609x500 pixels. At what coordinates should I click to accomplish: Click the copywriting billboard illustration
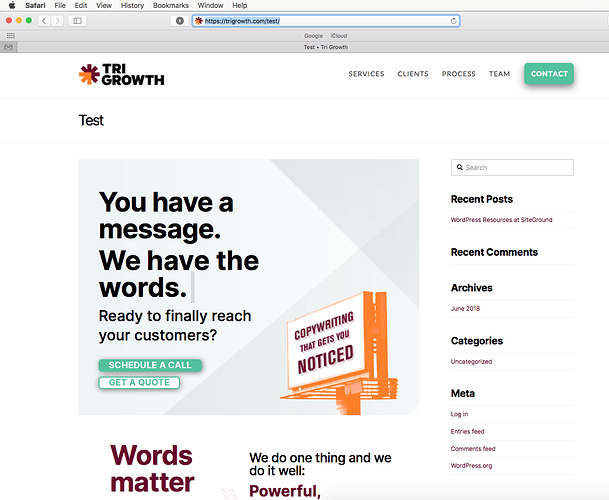pos(339,353)
